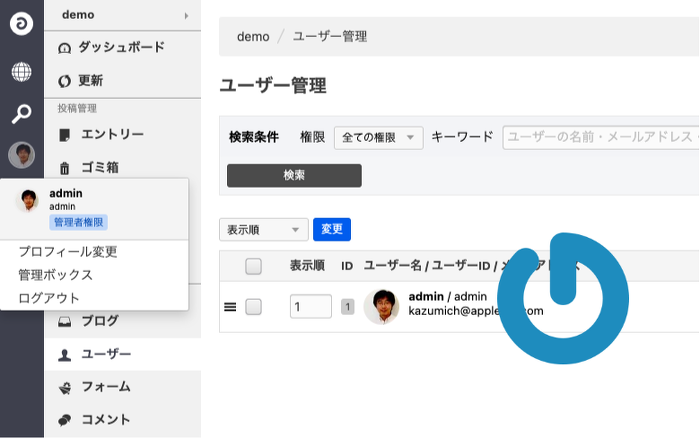The height and width of the screenshot is (438, 700).
Task: Open the globe site icon
Action: coord(21,71)
